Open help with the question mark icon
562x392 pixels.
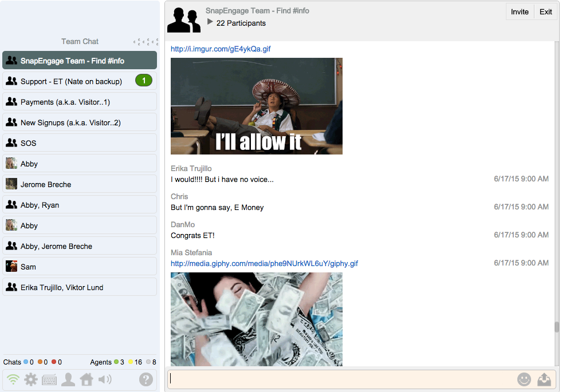pyautogui.click(x=146, y=379)
